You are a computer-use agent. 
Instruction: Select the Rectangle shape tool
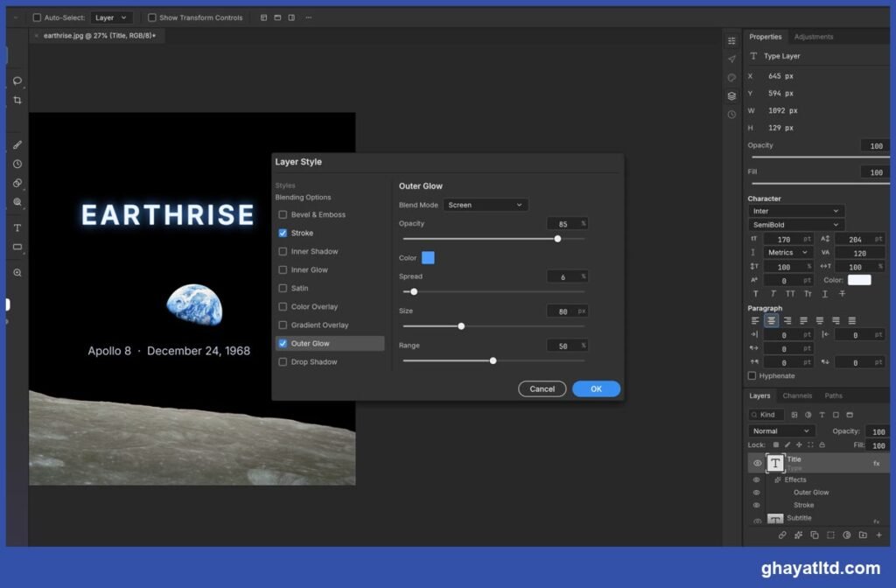(x=17, y=247)
